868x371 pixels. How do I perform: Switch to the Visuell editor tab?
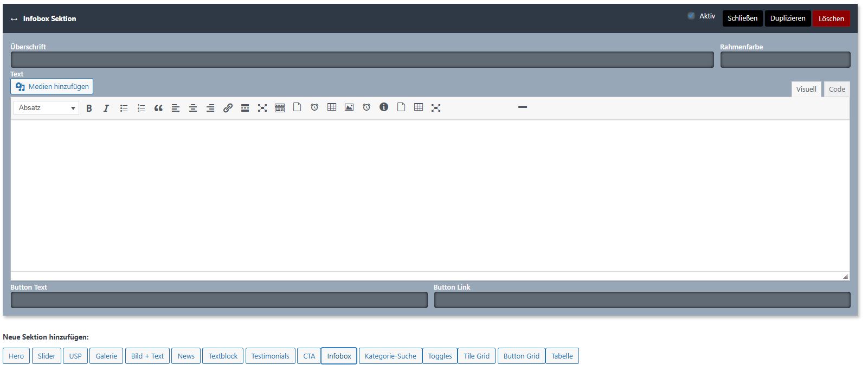(x=806, y=89)
